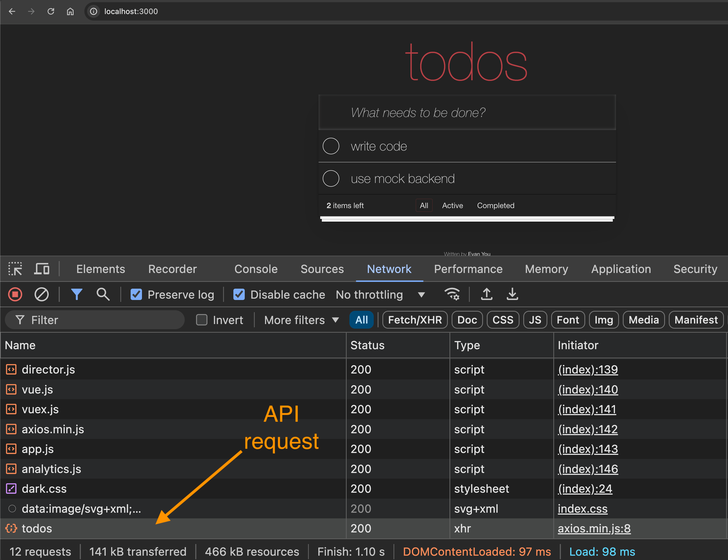Click the clear network log icon

tap(42, 294)
